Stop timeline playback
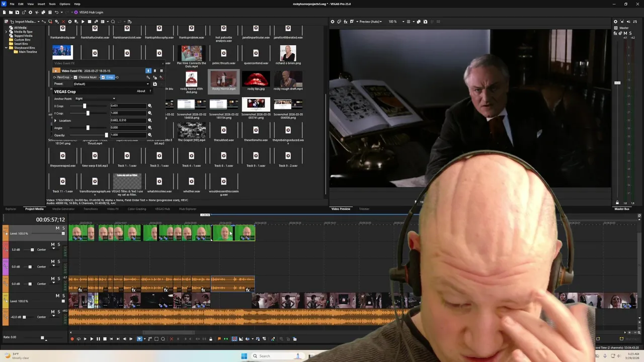Screen dimensions: 644x362 coord(105,339)
